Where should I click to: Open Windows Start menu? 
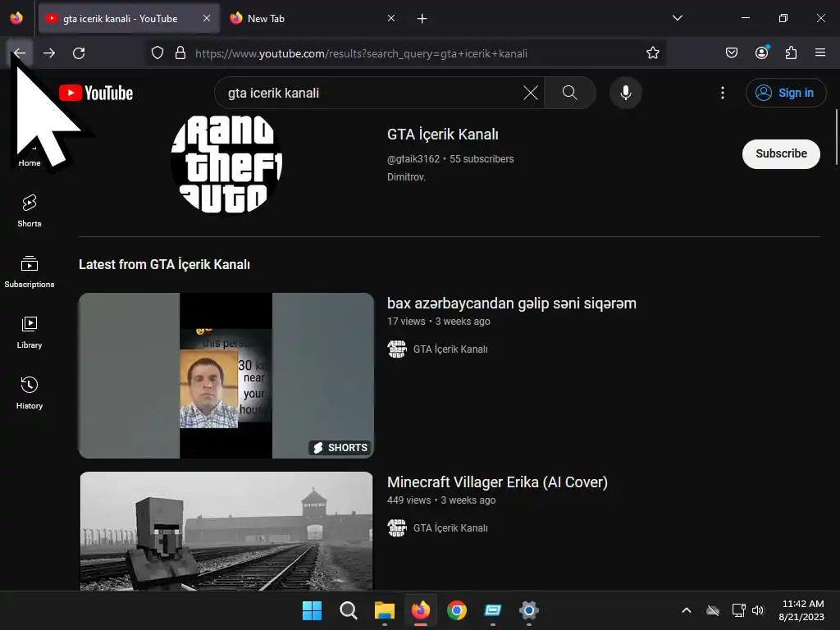click(x=312, y=610)
